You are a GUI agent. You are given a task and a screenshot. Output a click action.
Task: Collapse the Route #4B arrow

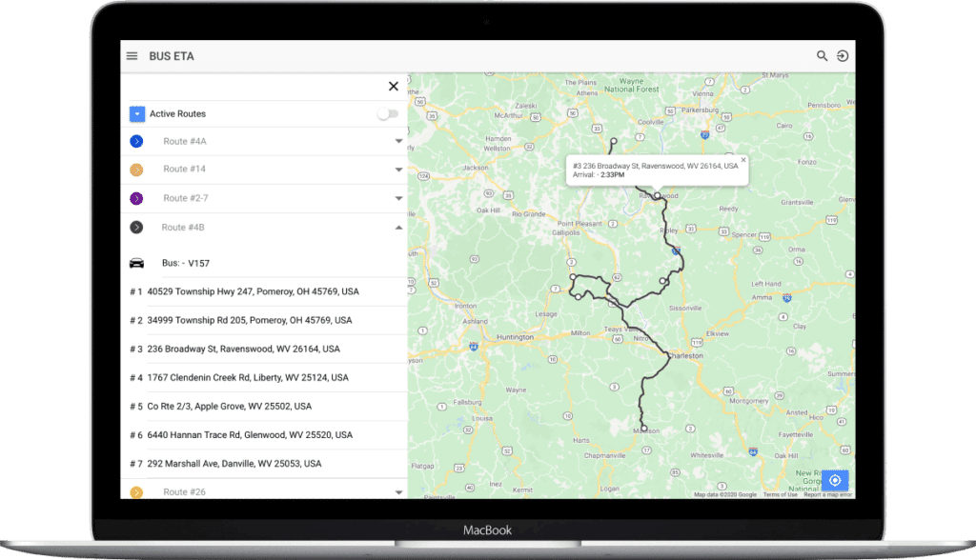tap(399, 228)
